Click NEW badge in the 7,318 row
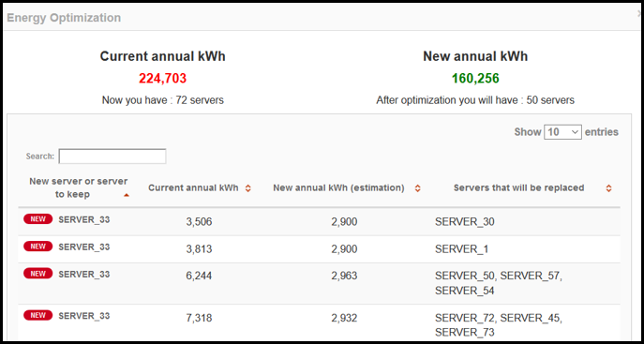This screenshot has height=344, width=644. pos(38,315)
